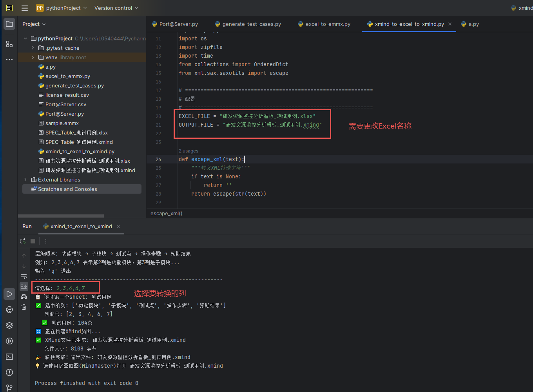Switch to generate_test_cases.py tab
This screenshot has height=392, width=533.
point(248,24)
